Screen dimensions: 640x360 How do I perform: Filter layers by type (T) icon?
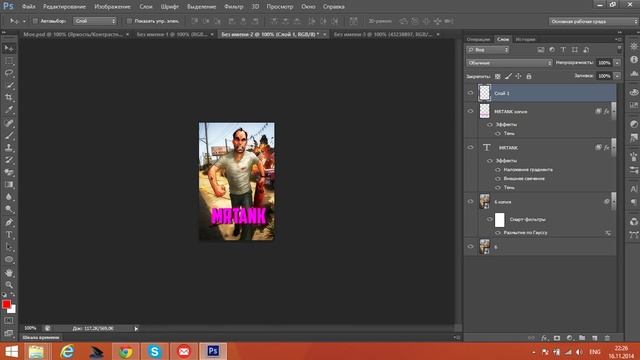563,50
